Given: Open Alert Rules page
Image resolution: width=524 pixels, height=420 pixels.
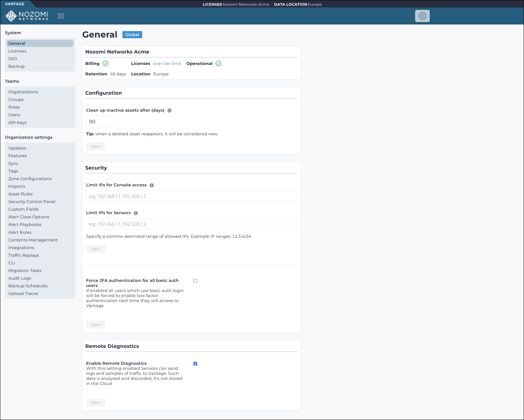Looking at the screenshot, I should (x=20, y=232).
